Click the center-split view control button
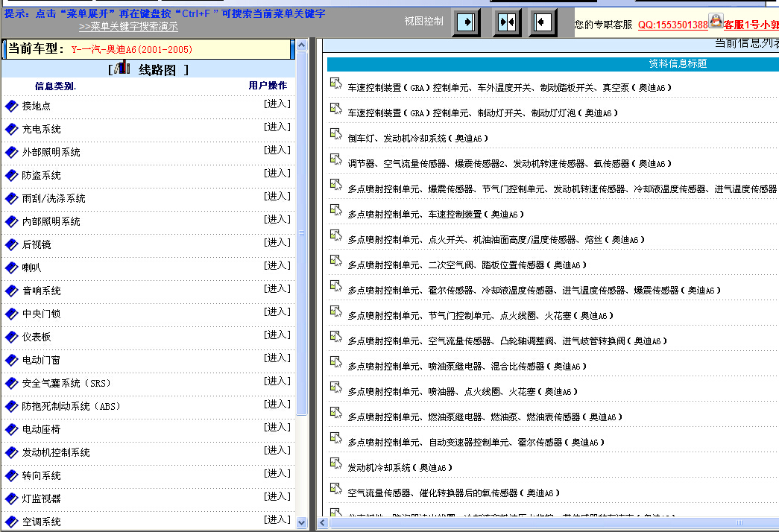779x532 pixels. 507,22
